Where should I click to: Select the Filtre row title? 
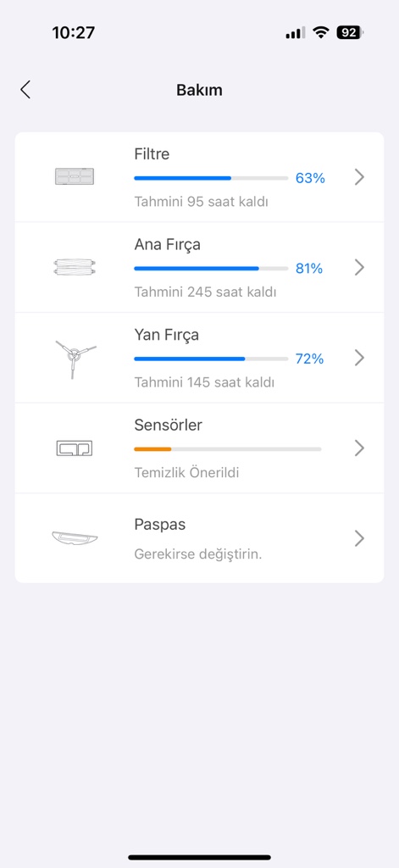[152, 154]
